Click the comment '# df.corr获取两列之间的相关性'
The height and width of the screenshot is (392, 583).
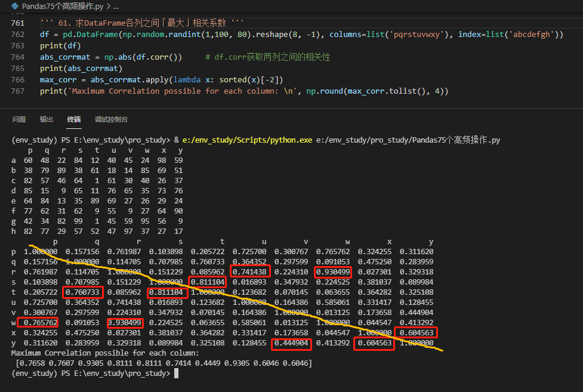(x=268, y=57)
